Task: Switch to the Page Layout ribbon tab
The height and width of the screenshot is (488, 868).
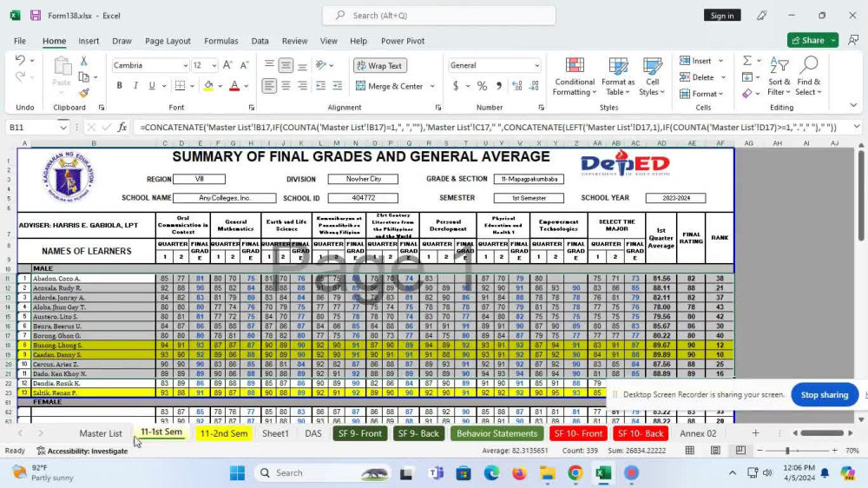Action: 168,41
